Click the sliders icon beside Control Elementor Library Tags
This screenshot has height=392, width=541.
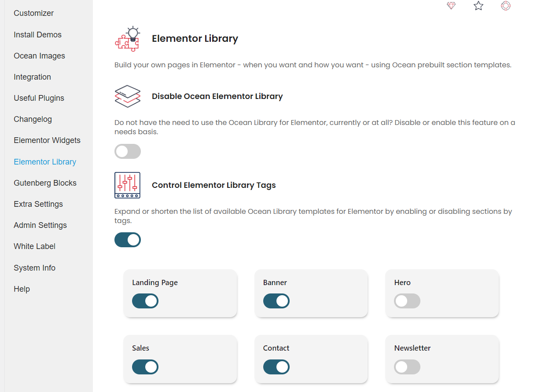(x=127, y=185)
